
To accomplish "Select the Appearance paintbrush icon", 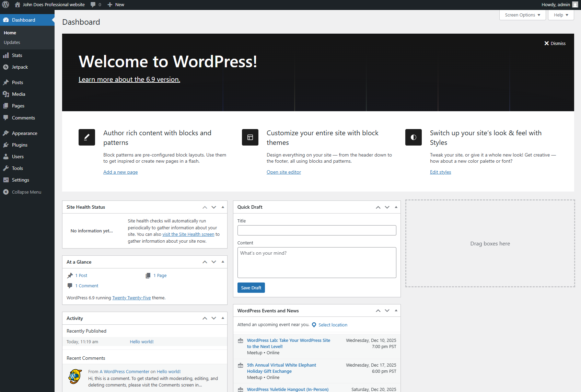I will pyautogui.click(x=7, y=133).
